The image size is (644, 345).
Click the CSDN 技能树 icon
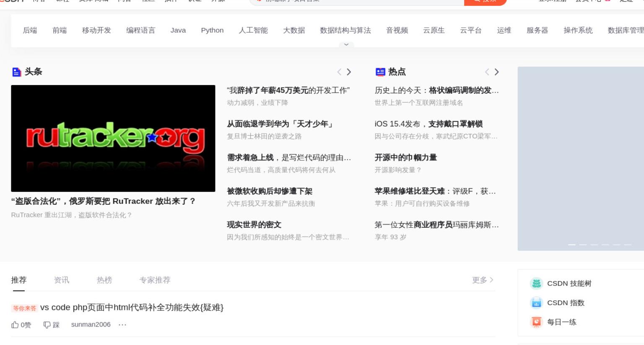click(x=536, y=283)
